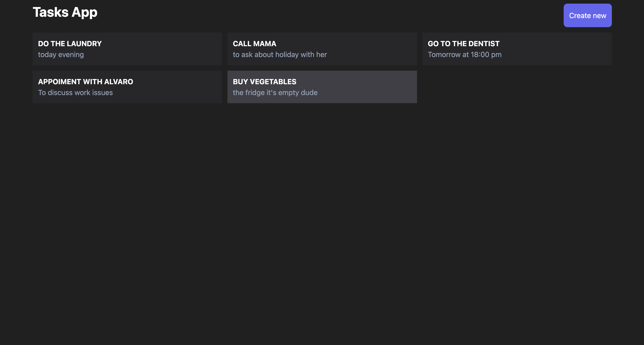Click 'To discuss work issues' description
644x345 pixels.
pyautogui.click(x=75, y=93)
